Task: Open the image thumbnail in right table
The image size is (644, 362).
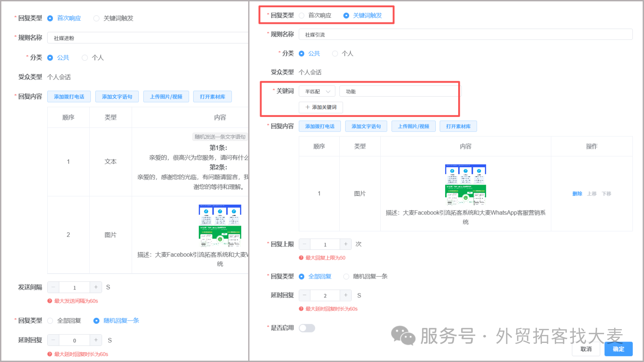Action: [x=466, y=185]
